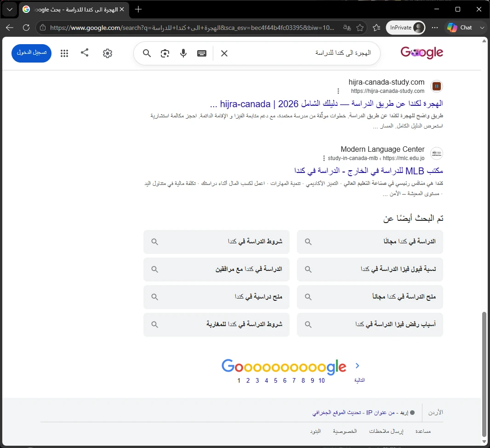Click the hijra-canada-study.com site URL text
This screenshot has height=448, width=490.
pyautogui.click(x=387, y=91)
